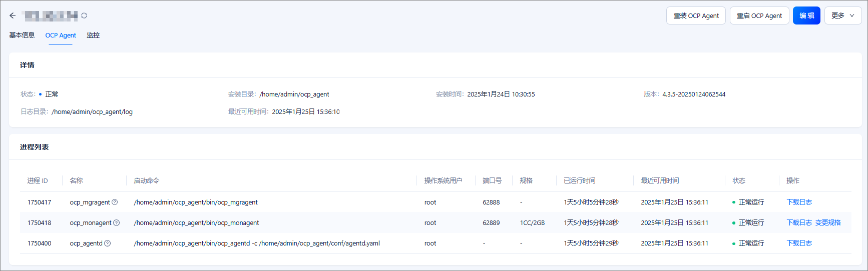Viewport: 868px width, 271px height.
Task: Select process ID 1750400 cell
Action: 40,243
